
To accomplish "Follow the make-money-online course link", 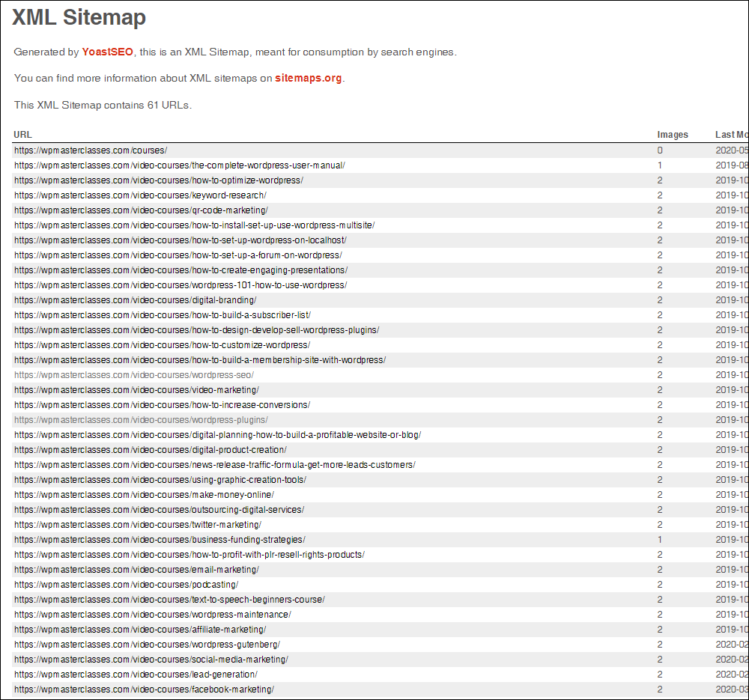I will coord(144,495).
